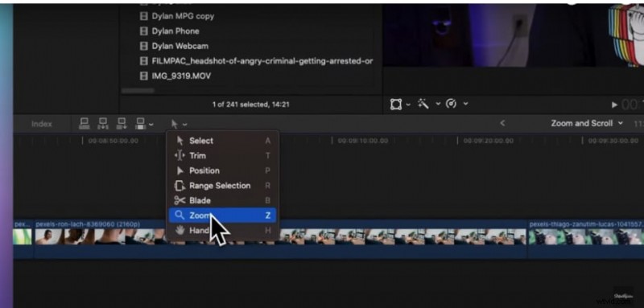Click the pexels-ron-lach-8369060 timeline clip
The image size is (644, 308).
pyautogui.click(x=280, y=238)
